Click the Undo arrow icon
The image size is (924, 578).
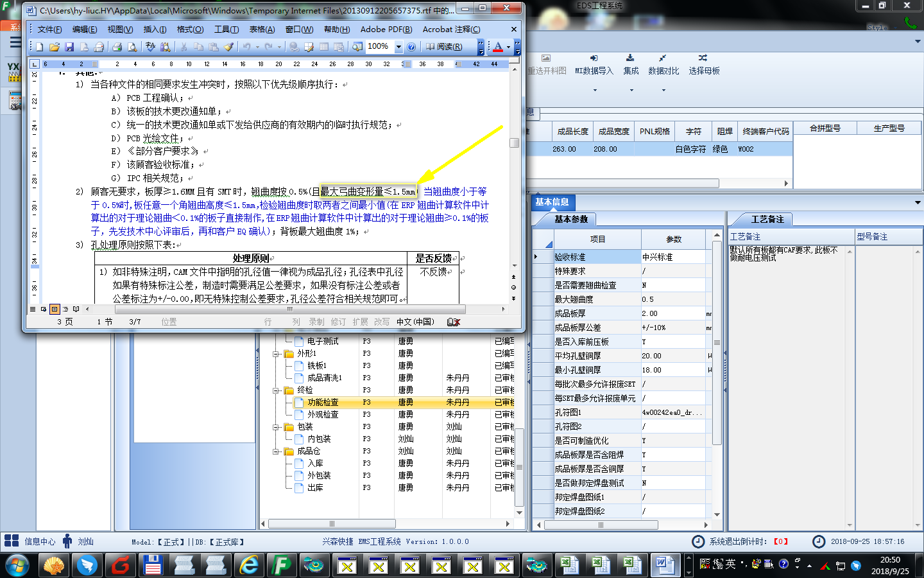(246, 47)
